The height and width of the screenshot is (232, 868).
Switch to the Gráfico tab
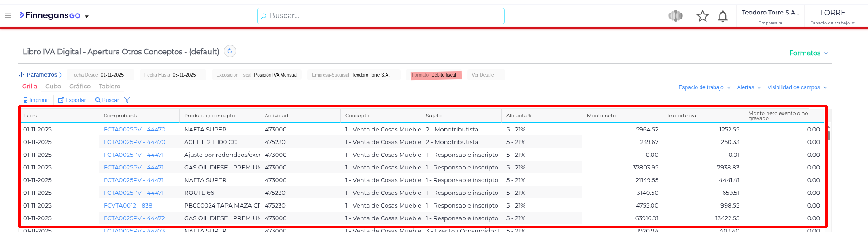tap(80, 86)
